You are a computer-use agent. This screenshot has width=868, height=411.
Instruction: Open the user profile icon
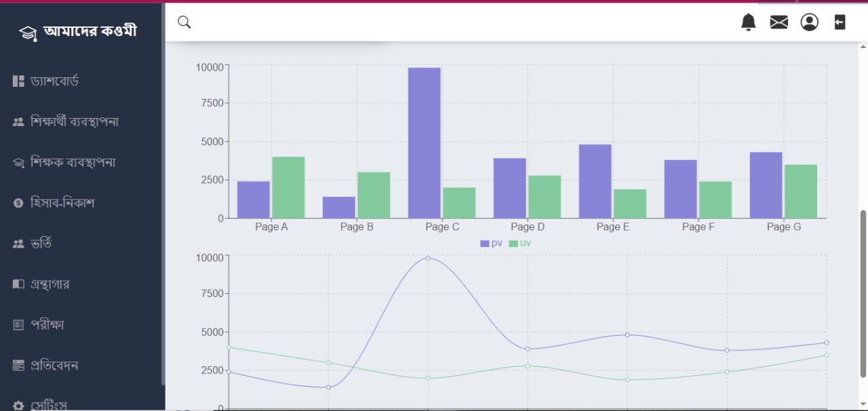[x=809, y=22]
